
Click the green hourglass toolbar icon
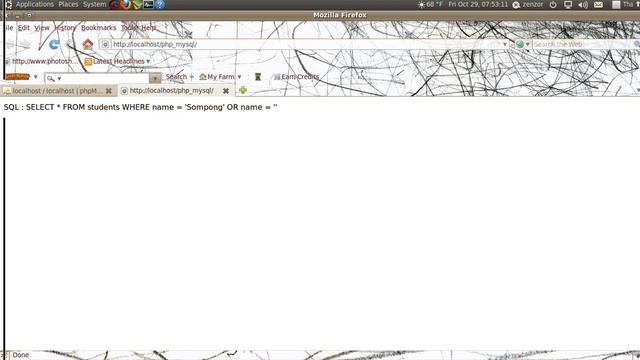coord(258,77)
